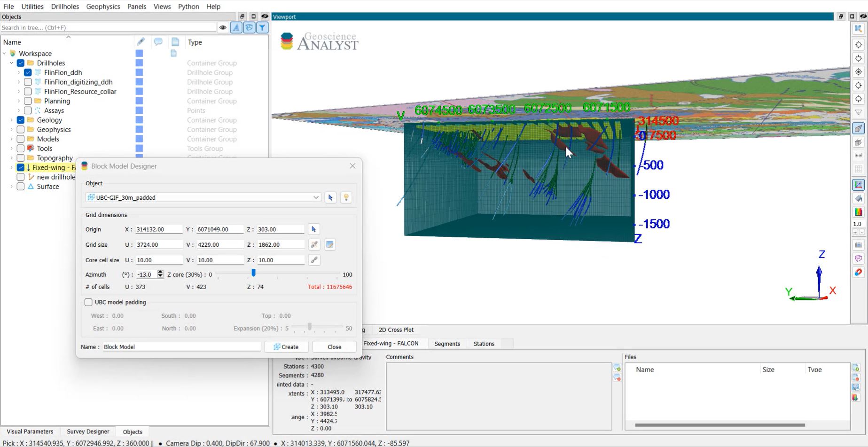Click the color spectrum icon in viewport toolbar

(858, 212)
